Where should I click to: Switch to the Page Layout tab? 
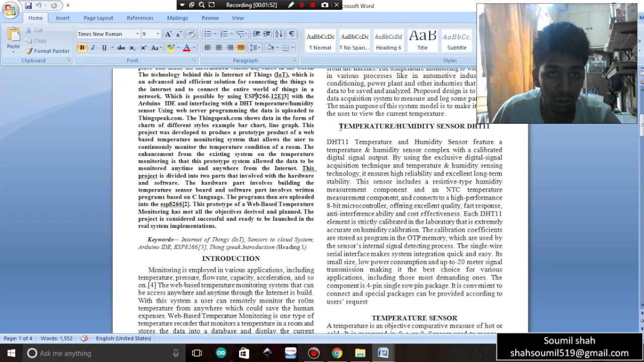[99, 18]
